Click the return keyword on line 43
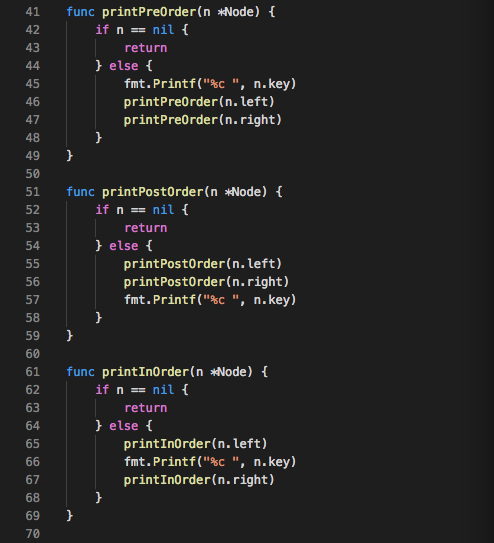Image resolution: width=494 pixels, height=543 pixels. coord(146,48)
